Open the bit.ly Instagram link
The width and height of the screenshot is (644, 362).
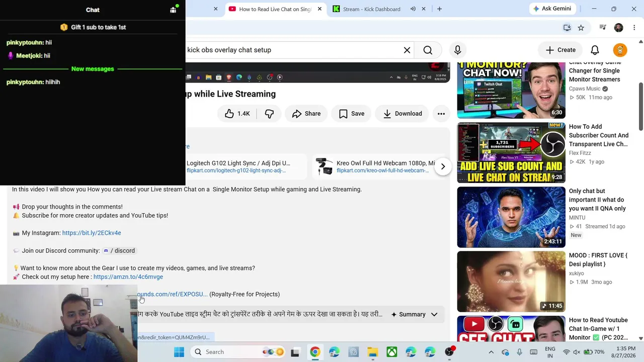point(92,233)
